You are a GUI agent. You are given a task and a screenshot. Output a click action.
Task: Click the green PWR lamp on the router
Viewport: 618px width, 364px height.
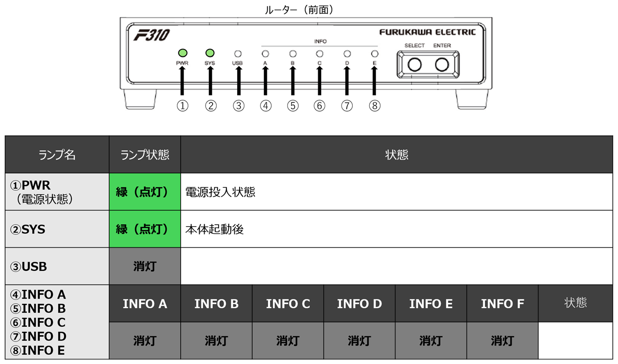pyautogui.click(x=183, y=53)
